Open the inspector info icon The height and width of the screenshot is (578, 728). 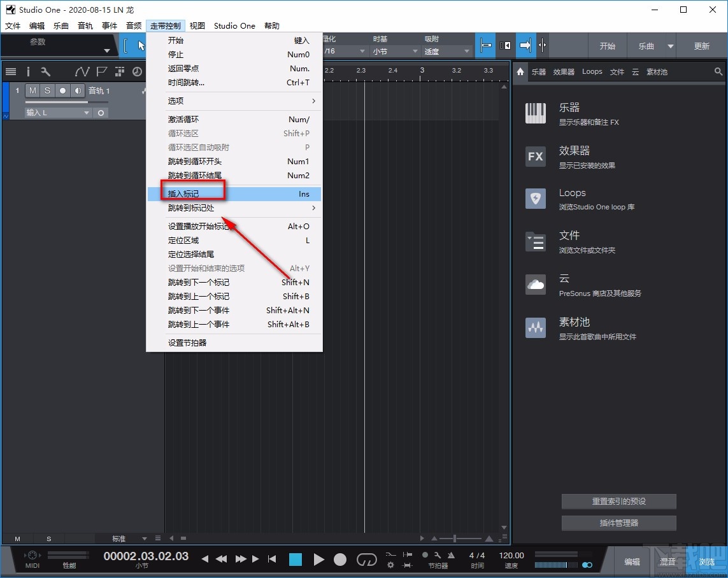pyautogui.click(x=28, y=71)
